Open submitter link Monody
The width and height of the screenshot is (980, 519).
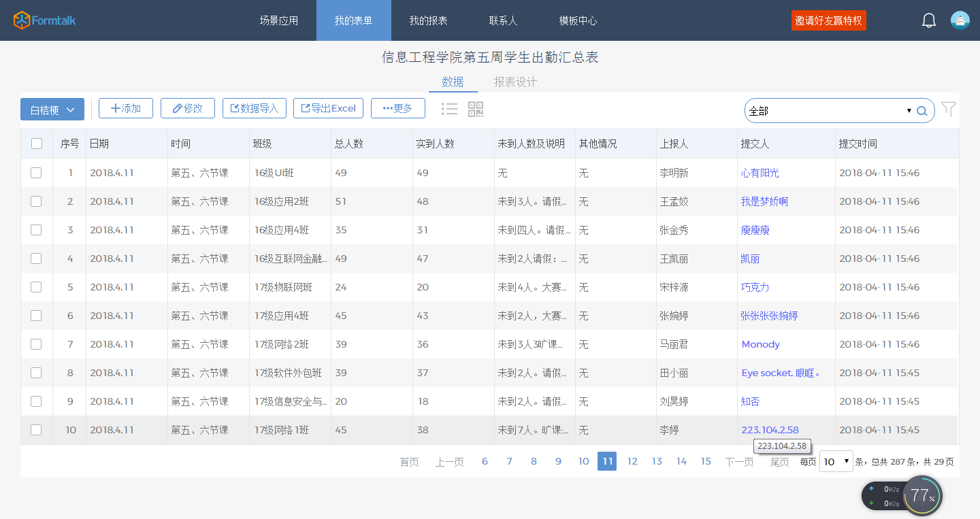click(760, 344)
